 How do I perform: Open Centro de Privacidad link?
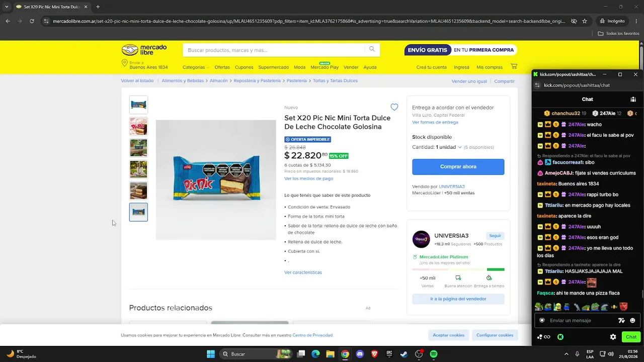point(312,335)
